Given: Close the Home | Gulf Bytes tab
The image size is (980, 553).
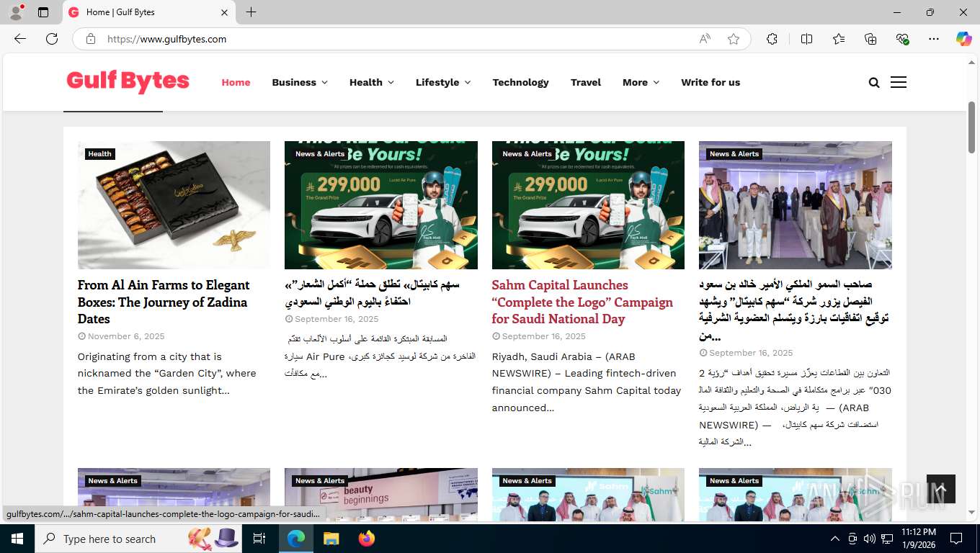Looking at the screenshot, I should point(224,12).
